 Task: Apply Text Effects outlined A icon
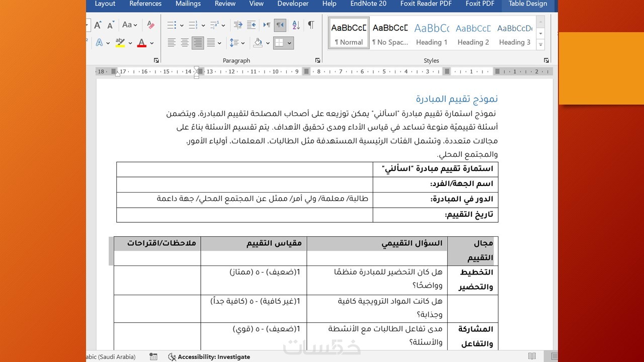pos(99,43)
